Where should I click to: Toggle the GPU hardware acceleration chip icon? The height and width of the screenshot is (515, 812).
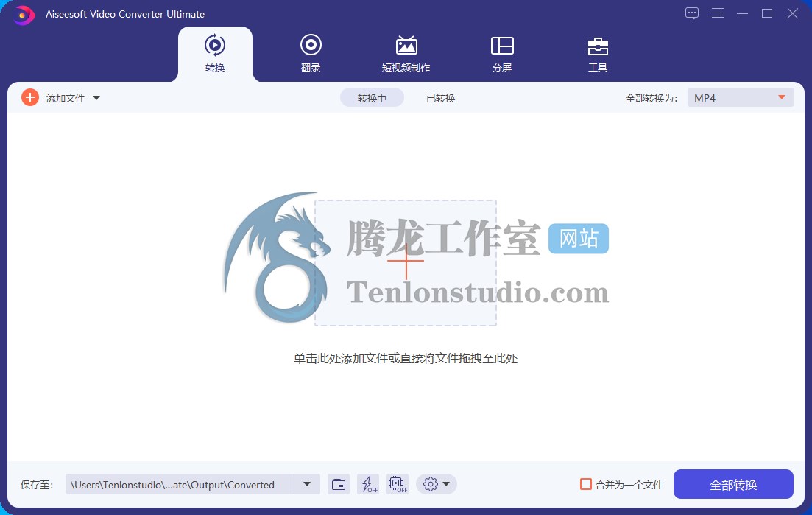click(x=398, y=485)
